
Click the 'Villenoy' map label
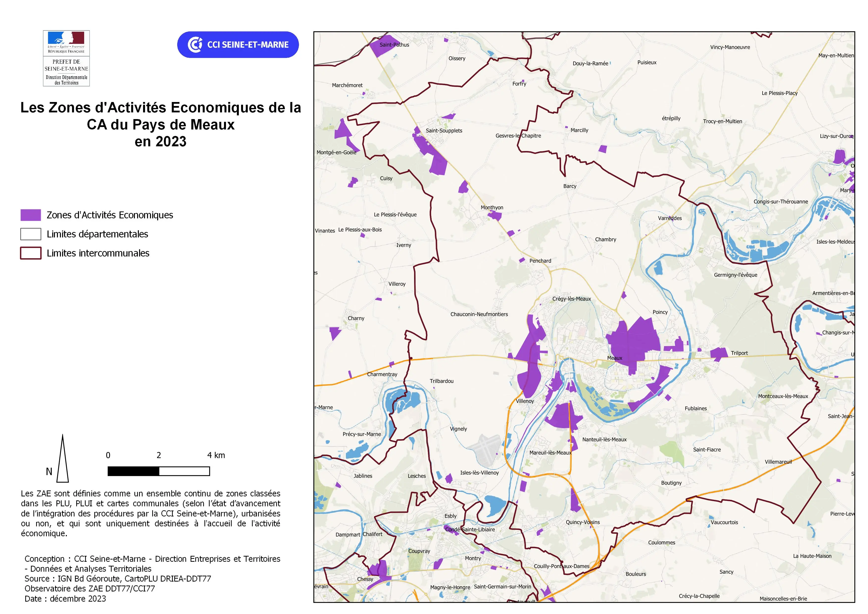click(525, 401)
